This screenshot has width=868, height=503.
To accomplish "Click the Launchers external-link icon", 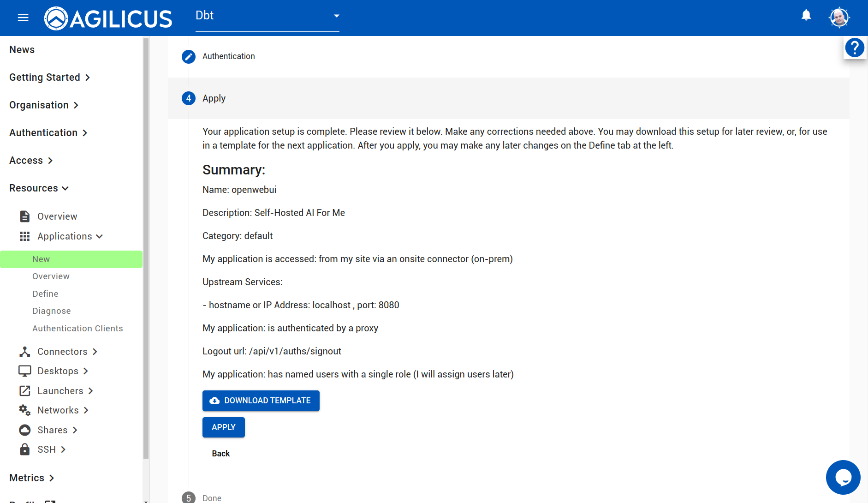I will coord(25,391).
